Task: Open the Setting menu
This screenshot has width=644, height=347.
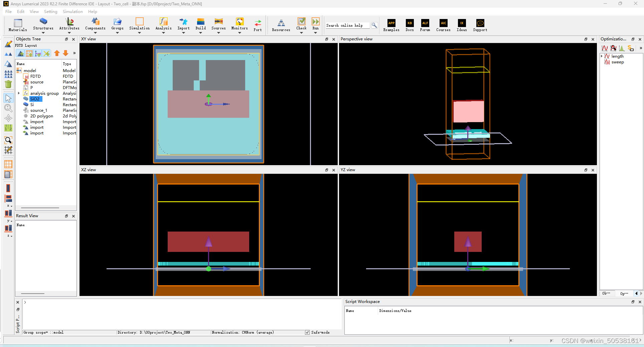Action: pyautogui.click(x=50, y=11)
